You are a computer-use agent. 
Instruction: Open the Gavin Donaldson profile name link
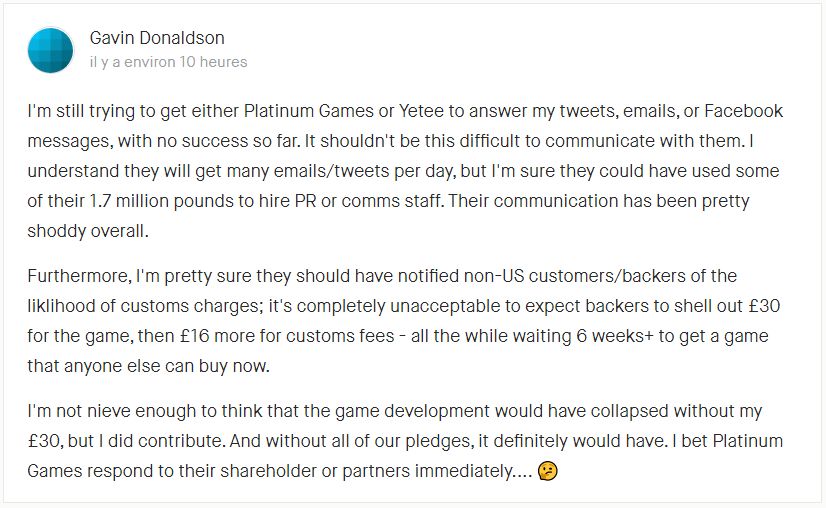pyautogui.click(x=157, y=38)
